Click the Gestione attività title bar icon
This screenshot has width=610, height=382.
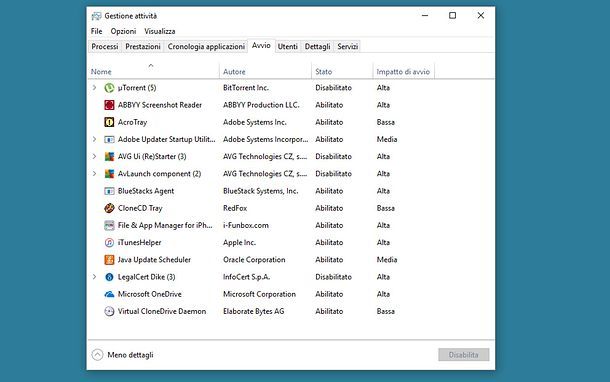[96, 16]
